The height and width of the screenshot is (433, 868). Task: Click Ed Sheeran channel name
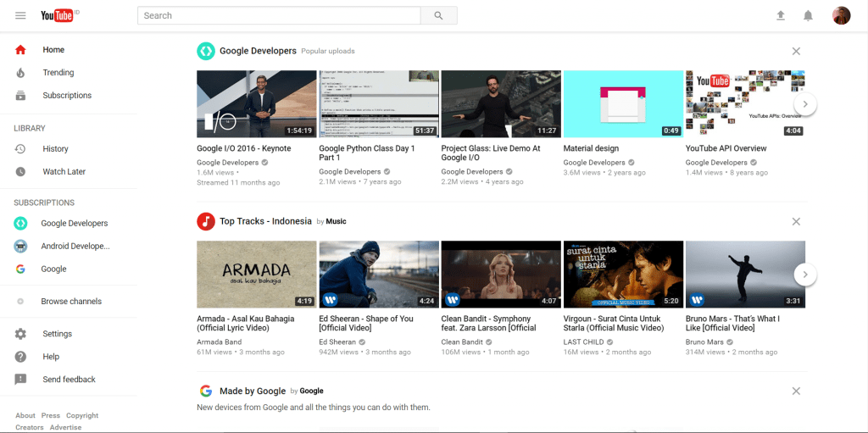click(337, 342)
